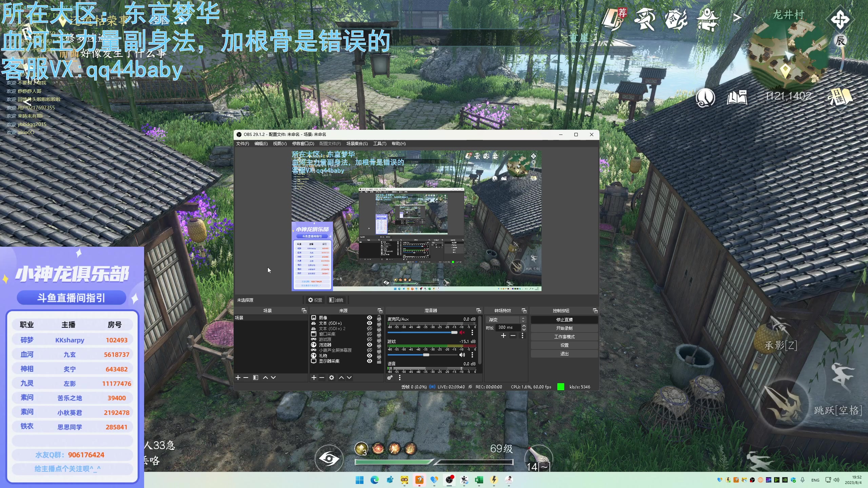Image resolution: width=868 pixels, height=488 pixels.
Task: Move source down in the Sources panel
Action: point(349,378)
